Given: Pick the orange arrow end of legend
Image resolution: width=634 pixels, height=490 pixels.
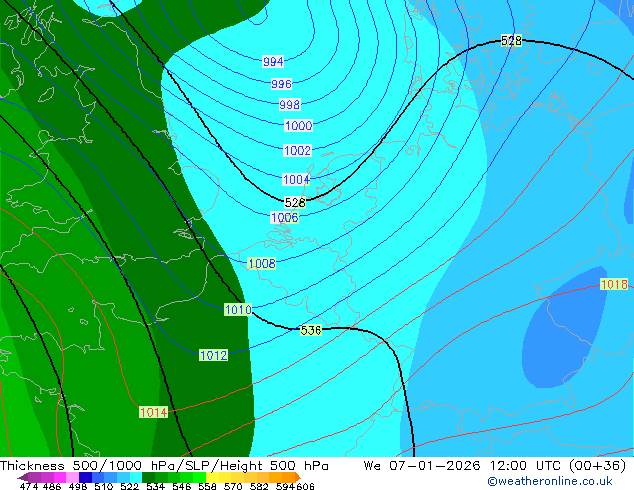Looking at the screenshot, I should tap(298, 477).
